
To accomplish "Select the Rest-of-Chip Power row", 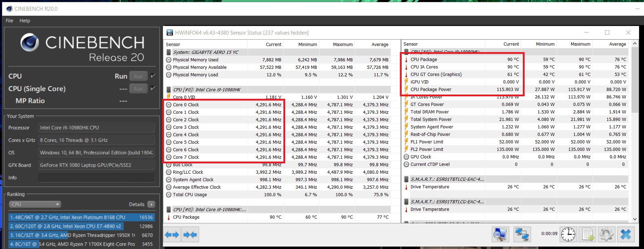I will coord(515,134).
